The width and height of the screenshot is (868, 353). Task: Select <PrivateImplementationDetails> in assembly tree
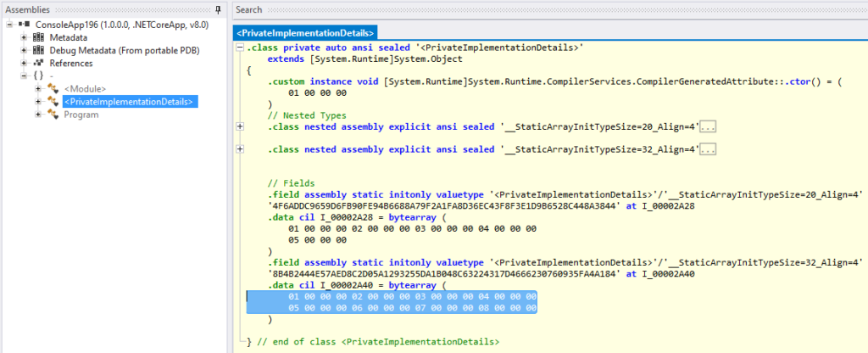coord(129,102)
